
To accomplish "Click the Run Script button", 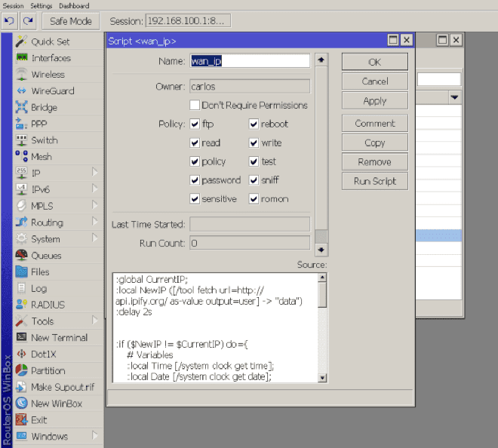I will click(375, 181).
